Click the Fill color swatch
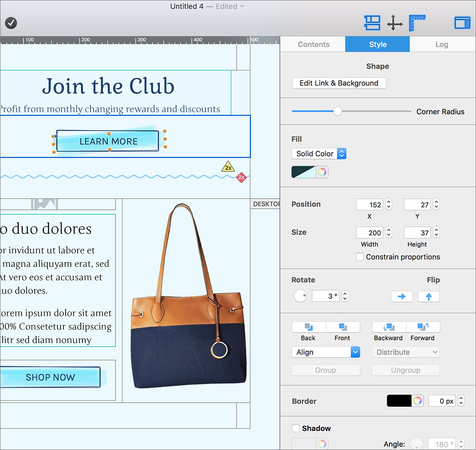 304,172
